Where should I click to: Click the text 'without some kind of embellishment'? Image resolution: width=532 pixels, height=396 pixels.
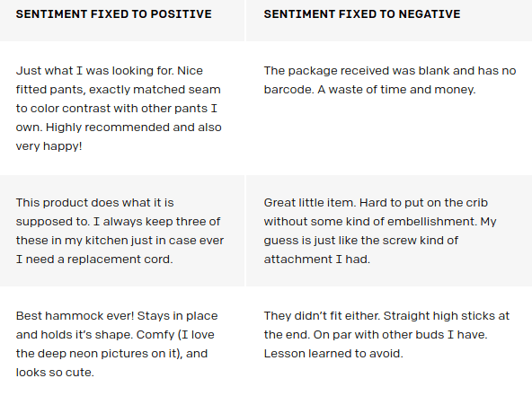370,222
